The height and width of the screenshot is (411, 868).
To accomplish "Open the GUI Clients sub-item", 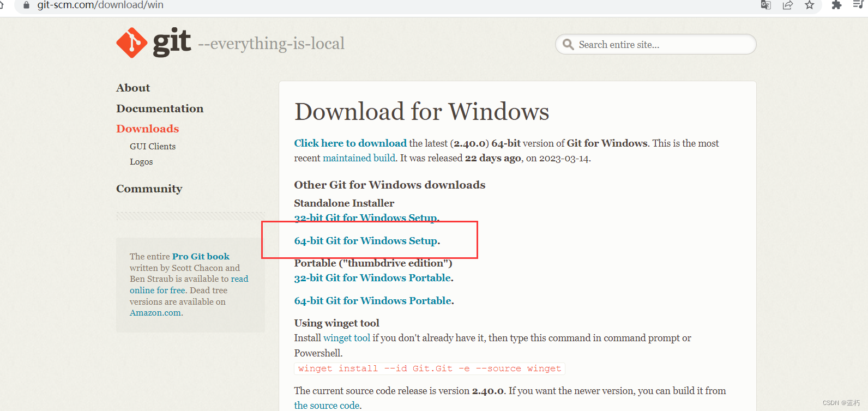I will 153,146.
